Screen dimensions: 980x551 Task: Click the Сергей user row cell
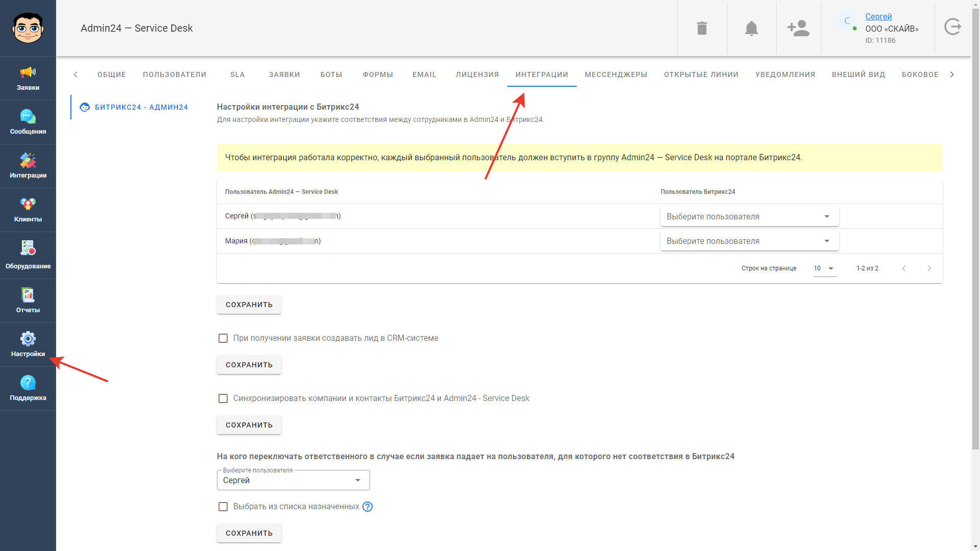click(x=283, y=216)
